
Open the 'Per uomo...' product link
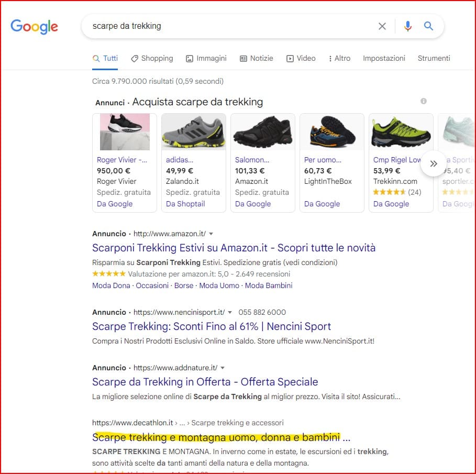pos(323,160)
